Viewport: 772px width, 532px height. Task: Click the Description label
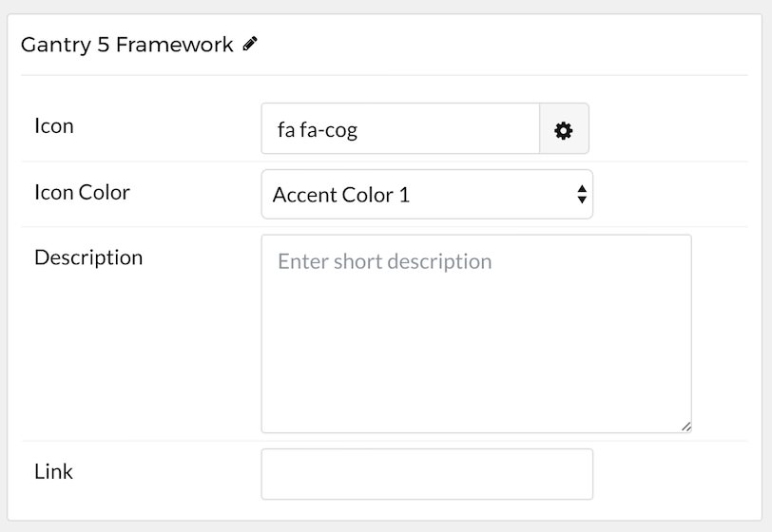88,257
